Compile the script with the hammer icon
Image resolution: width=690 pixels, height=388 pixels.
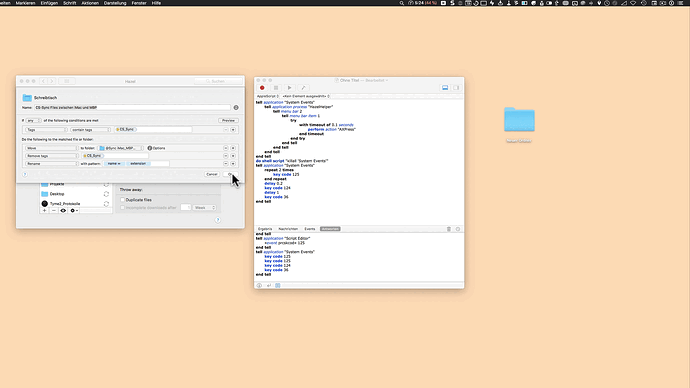click(303, 88)
